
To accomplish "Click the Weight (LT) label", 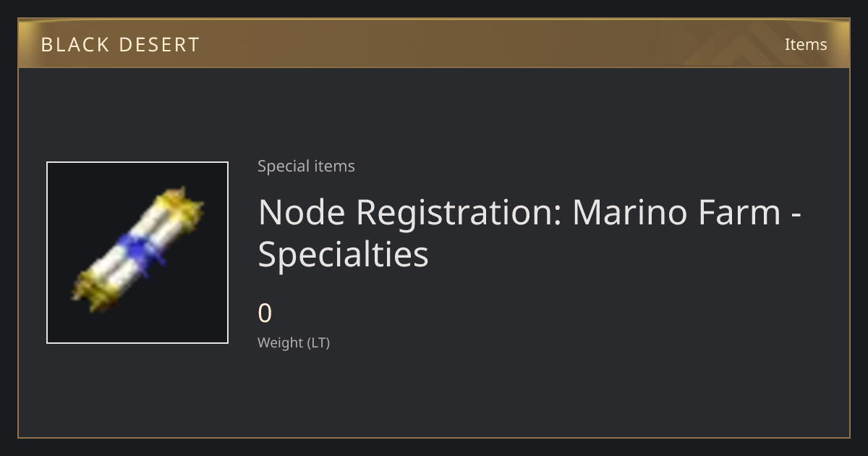I will click(294, 343).
